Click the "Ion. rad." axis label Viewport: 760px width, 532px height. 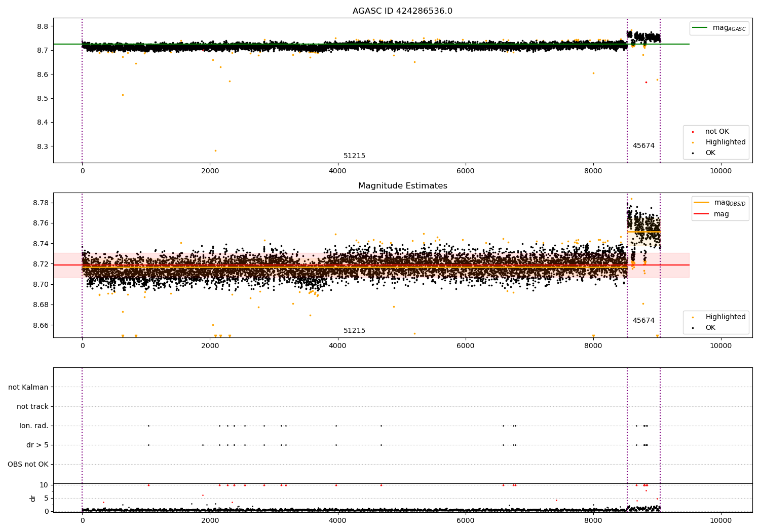coord(34,426)
